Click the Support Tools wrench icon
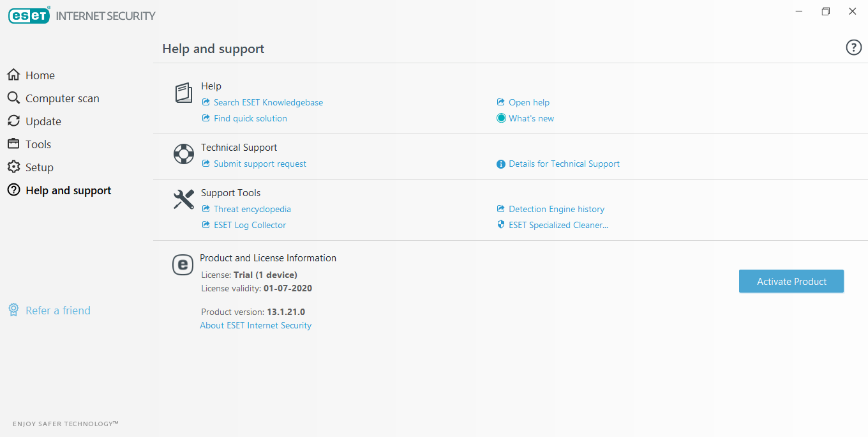868x437 pixels. (184, 199)
